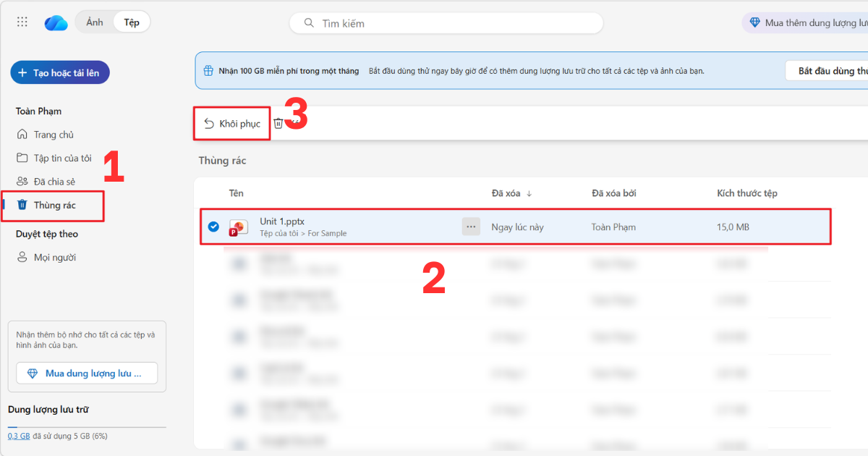This screenshot has width=868, height=456.
Task: Click the delete trash icon next to Khôi phục
Action: click(278, 122)
